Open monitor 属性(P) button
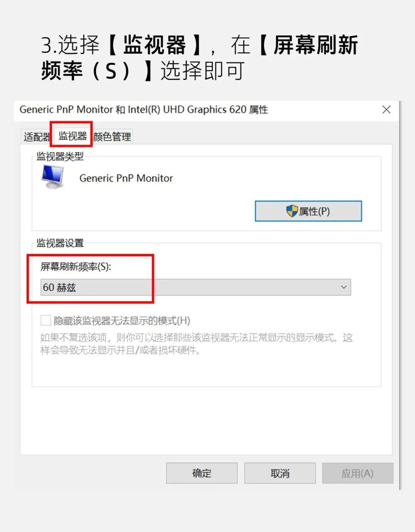Viewport: 415px width, 532px height. point(308,211)
